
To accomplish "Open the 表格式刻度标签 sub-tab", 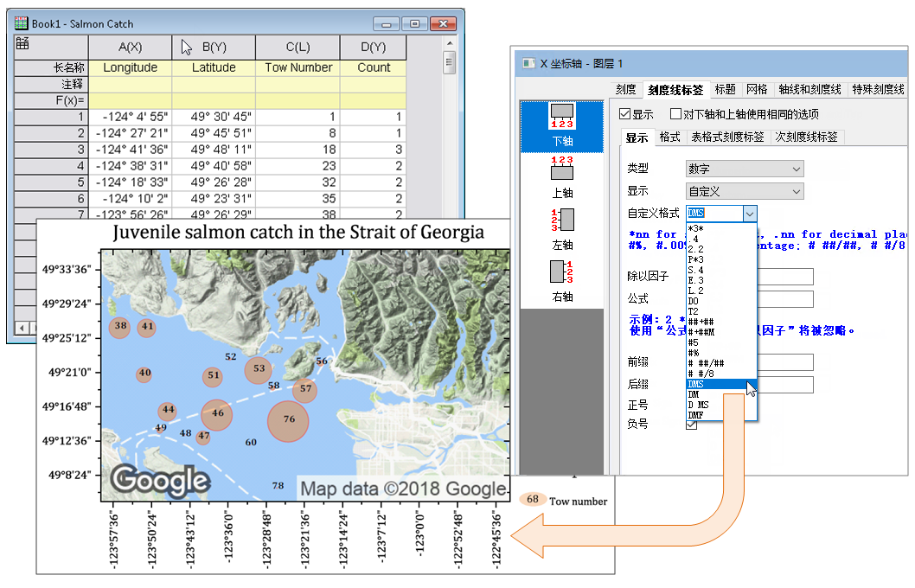I will click(x=727, y=137).
